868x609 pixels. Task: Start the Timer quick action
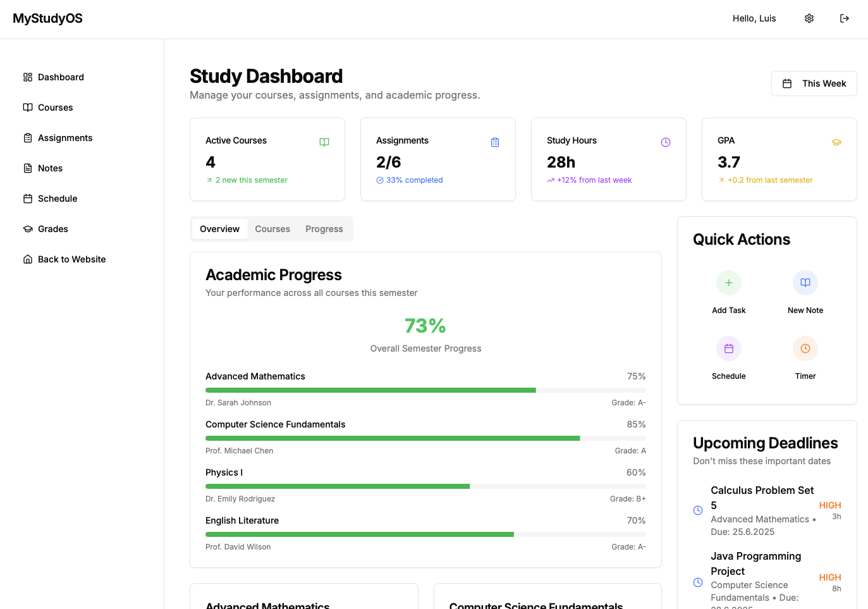[805, 348]
